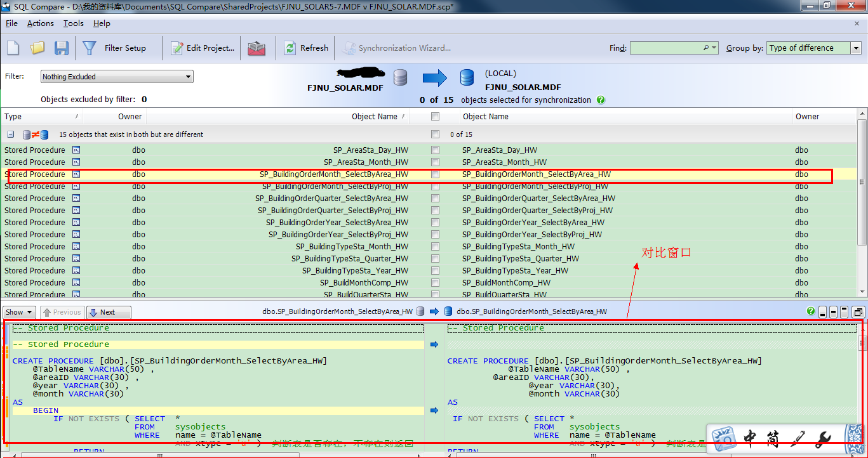Image resolution: width=868 pixels, height=458 pixels.
Task: Check the SP_BuildingTypeSta_Month_HW row checkbox
Action: (x=435, y=247)
